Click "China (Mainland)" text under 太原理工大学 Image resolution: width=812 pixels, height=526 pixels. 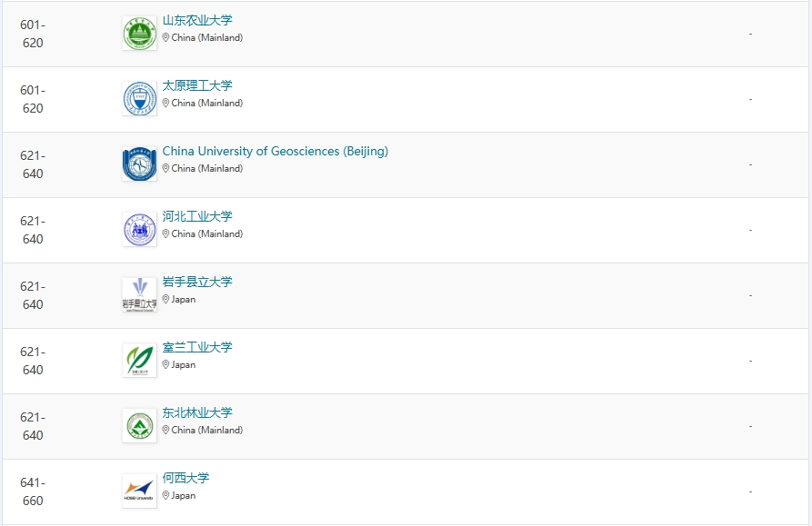[x=207, y=103]
